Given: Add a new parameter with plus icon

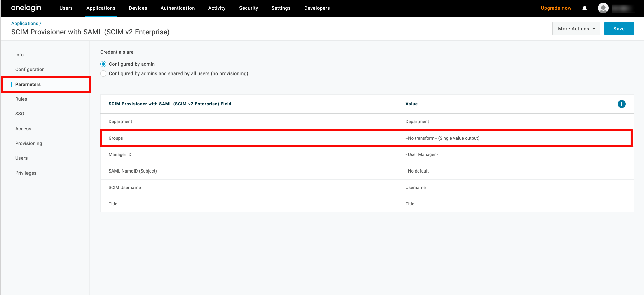Looking at the screenshot, I should [621, 104].
